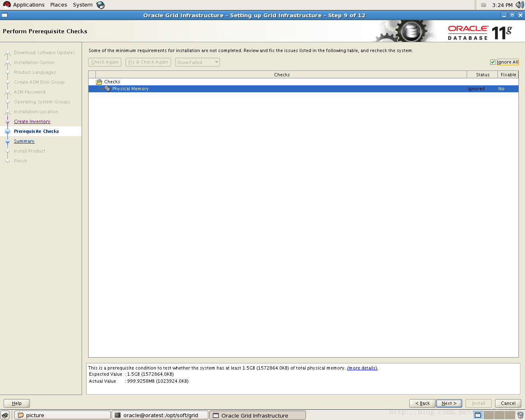525x420 pixels.
Task: Click the show desktop icon in taskbar
Action: pyautogui.click(x=5, y=415)
